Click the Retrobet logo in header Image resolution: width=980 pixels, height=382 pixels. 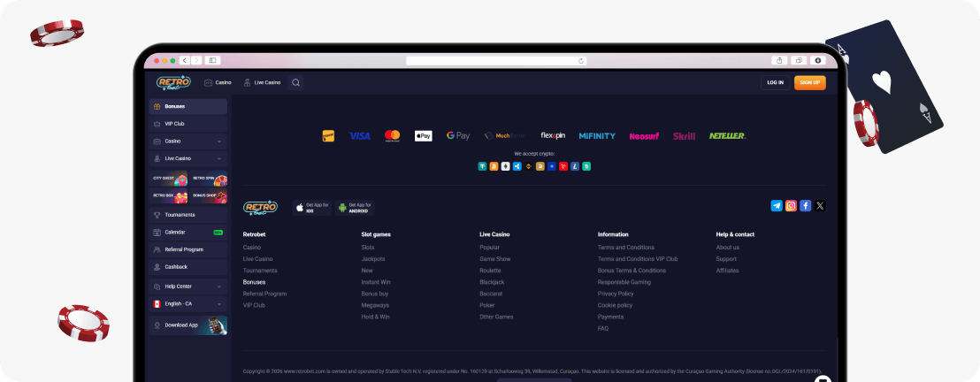coord(173,82)
